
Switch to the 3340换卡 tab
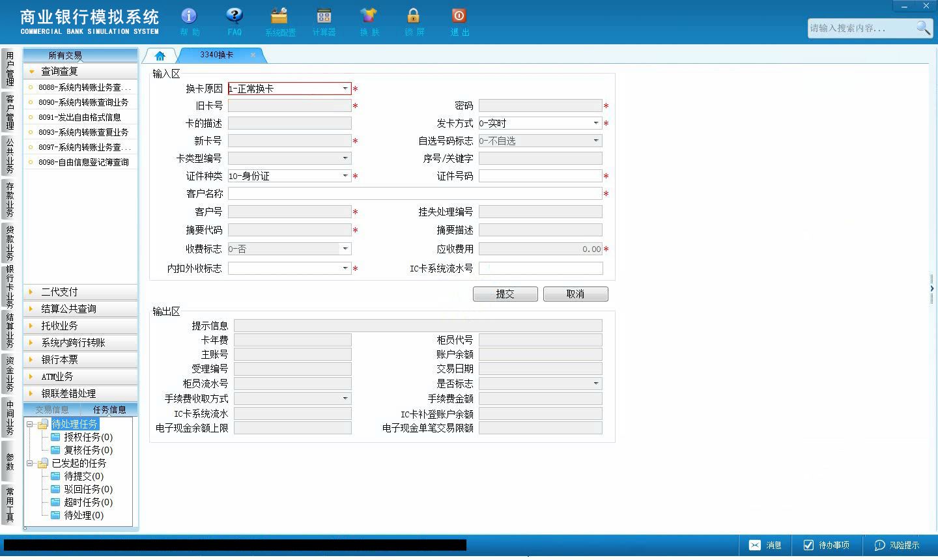coord(217,55)
